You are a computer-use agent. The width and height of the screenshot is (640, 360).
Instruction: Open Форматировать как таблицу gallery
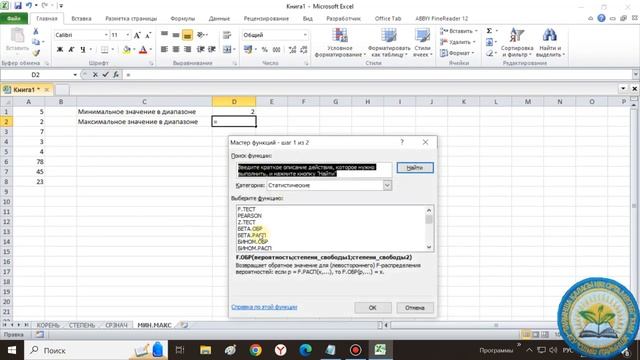389,42
